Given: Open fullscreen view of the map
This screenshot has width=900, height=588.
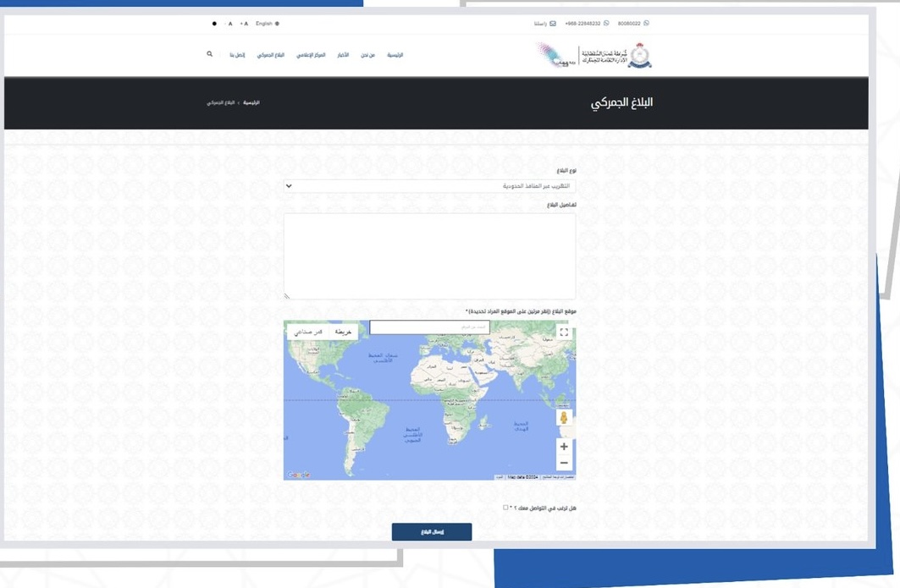Looking at the screenshot, I should pyautogui.click(x=564, y=332).
